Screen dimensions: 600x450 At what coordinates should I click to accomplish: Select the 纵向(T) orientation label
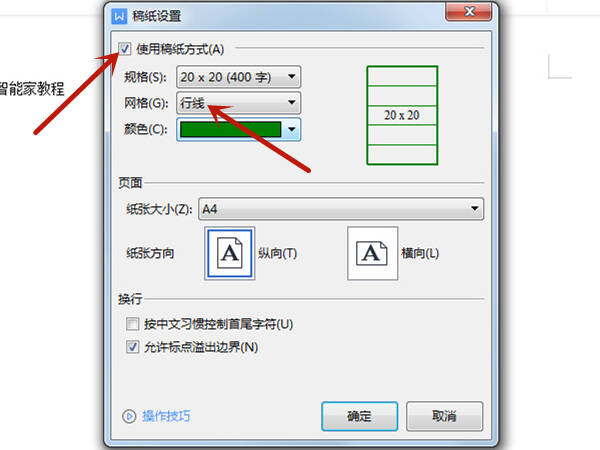(x=277, y=253)
